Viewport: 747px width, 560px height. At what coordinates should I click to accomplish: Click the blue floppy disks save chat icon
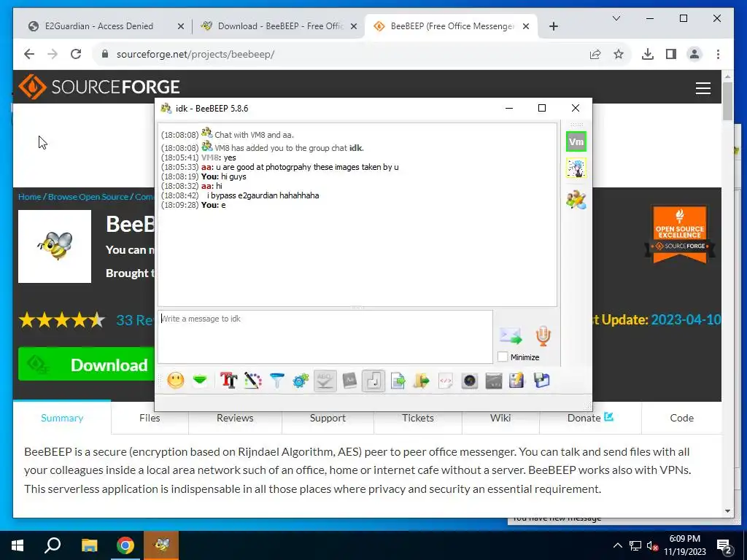542,381
